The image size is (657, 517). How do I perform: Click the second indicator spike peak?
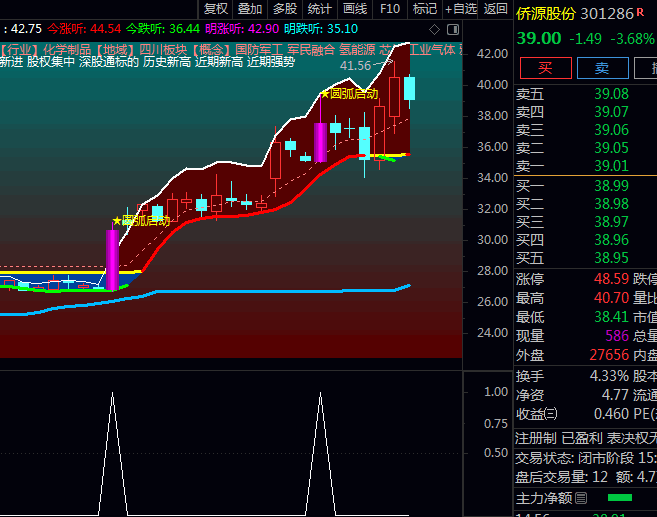click(x=321, y=393)
